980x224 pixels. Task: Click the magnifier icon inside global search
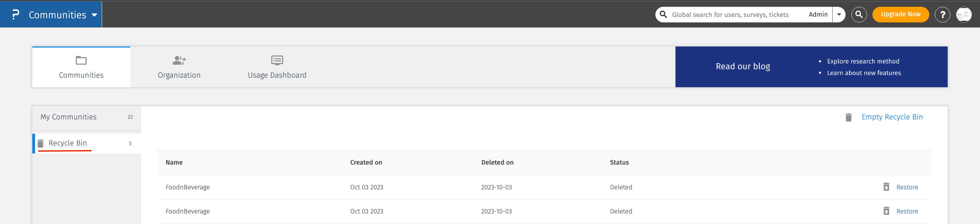click(x=663, y=15)
